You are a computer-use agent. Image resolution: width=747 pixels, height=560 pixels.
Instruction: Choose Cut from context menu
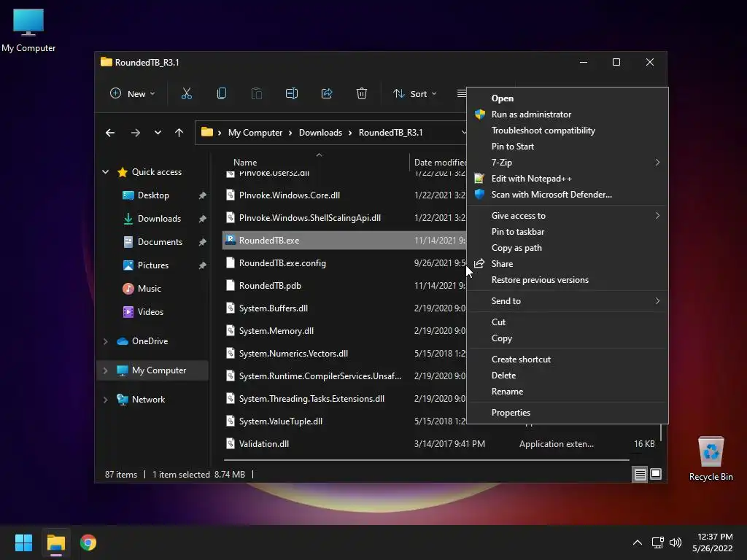[x=568, y=322]
